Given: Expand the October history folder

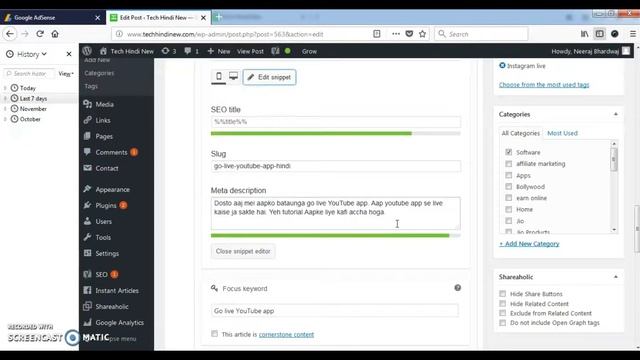Looking at the screenshot, I should pos(5,119).
